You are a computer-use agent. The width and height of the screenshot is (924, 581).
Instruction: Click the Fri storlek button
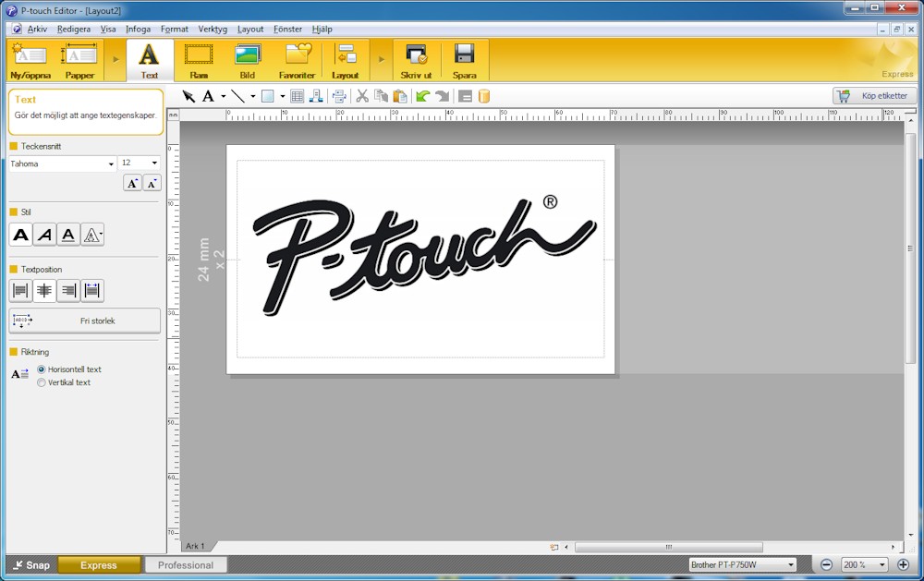85,321
